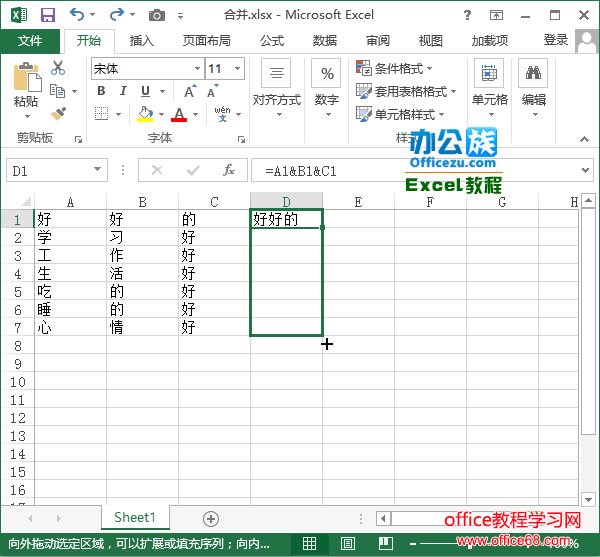Open the Excel Help question mark
The image size is (600, 557).
click(467, 15)
